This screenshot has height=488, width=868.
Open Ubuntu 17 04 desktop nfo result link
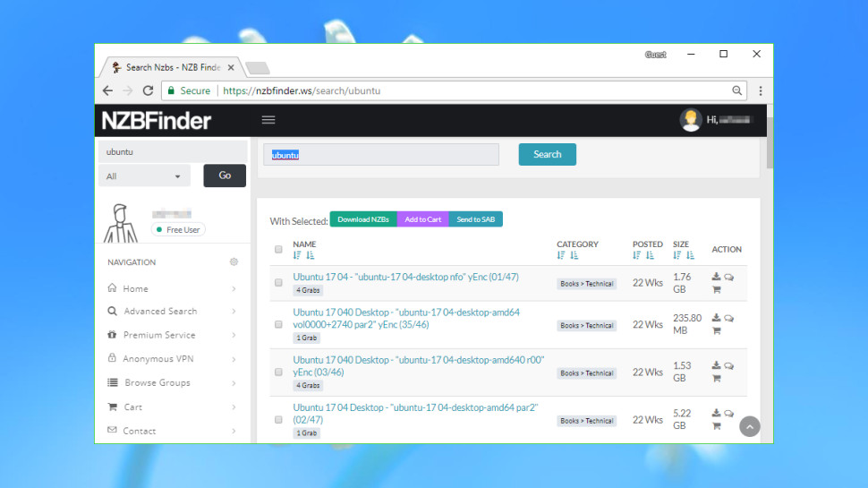coord(405,277)
